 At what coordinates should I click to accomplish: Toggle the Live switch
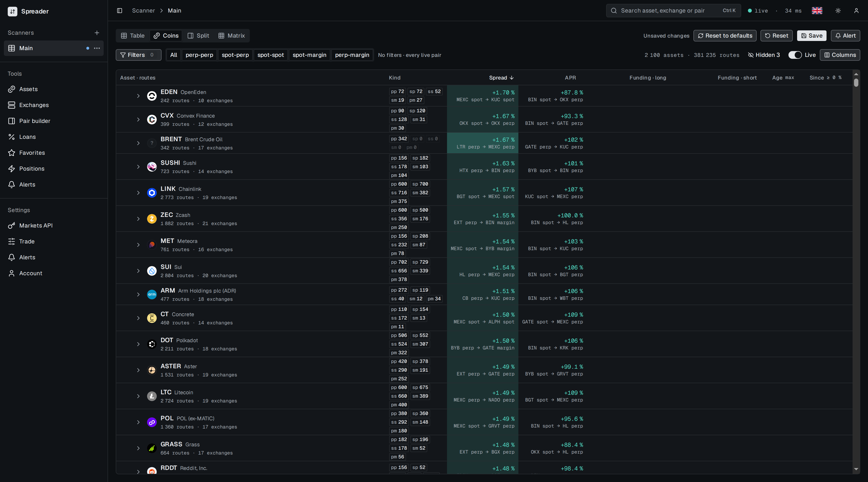pyautogui.click(x=795, y=55)
